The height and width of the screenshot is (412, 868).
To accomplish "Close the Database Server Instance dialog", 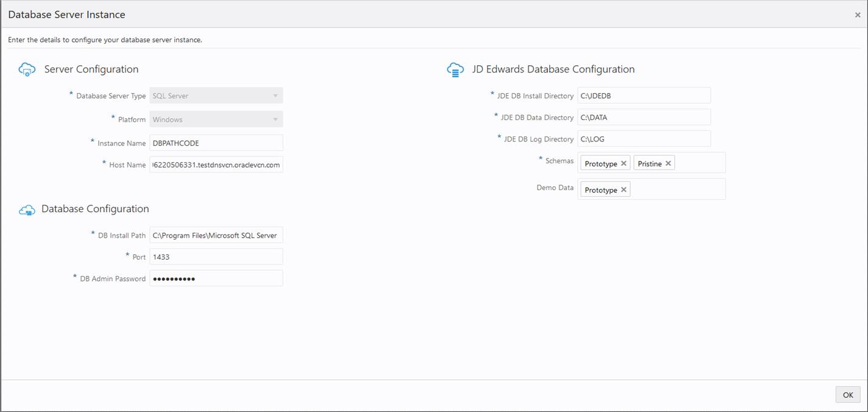I will click(x=858, y=15).
